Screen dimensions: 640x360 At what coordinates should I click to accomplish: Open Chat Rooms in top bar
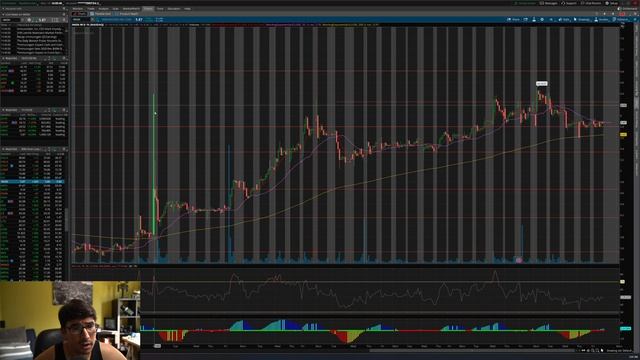591,3
